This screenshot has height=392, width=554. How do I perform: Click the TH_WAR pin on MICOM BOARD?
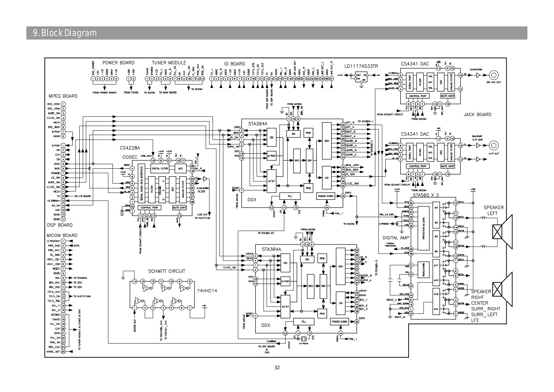point(63,255)
